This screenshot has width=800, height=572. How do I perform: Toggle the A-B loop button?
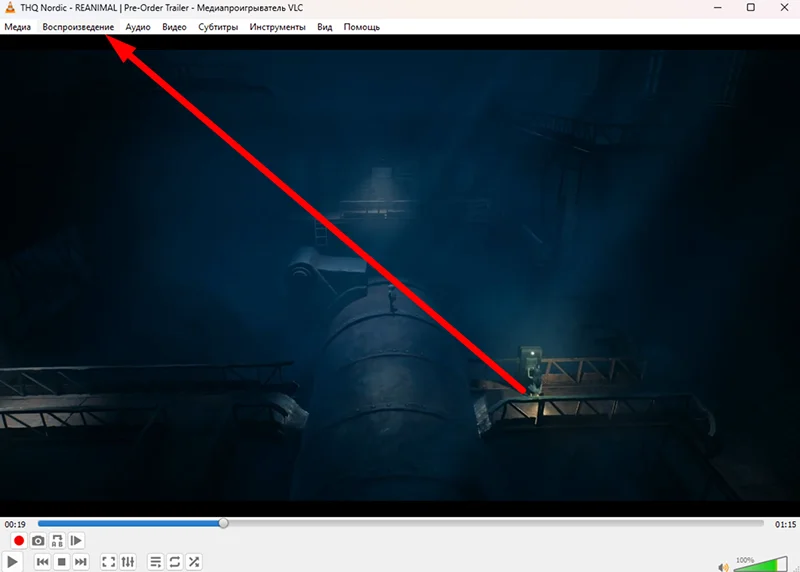click(57, 541)
